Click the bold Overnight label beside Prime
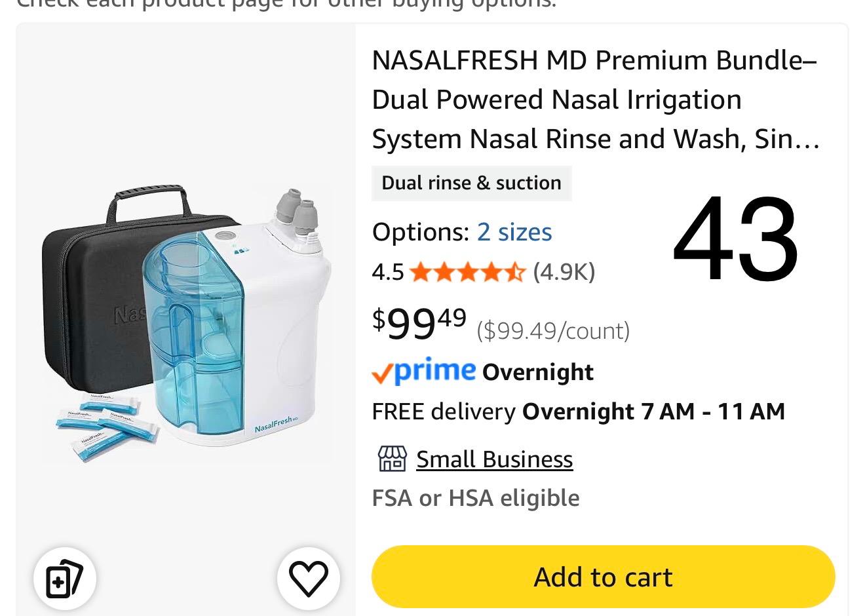 pyautogui.click(x=537, y=372)
